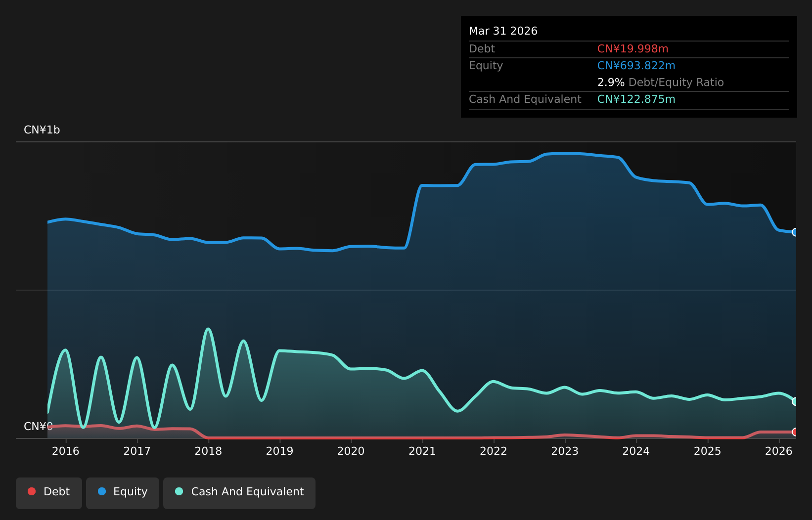Screen dimensions: 812x520
Task: Click the 2023 x-axis label
Action: point(565,451)
